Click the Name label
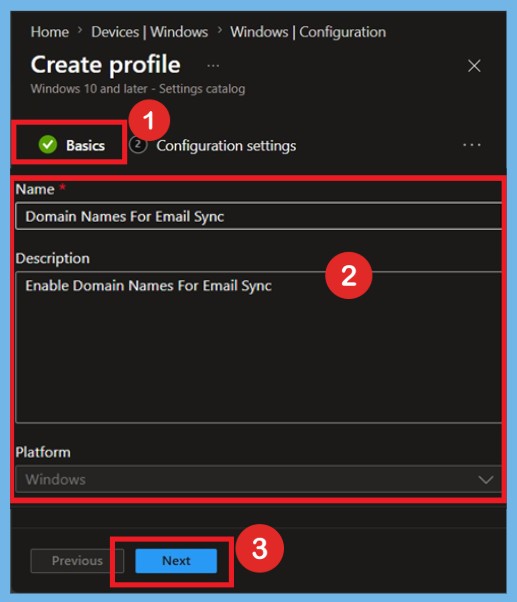 35,189
